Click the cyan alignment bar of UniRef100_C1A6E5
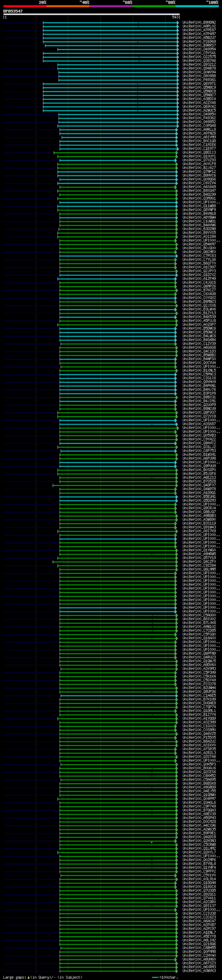 [x=119, y=695]
